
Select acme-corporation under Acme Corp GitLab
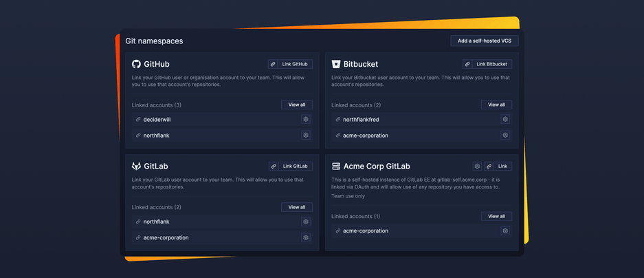coord(422,231)
